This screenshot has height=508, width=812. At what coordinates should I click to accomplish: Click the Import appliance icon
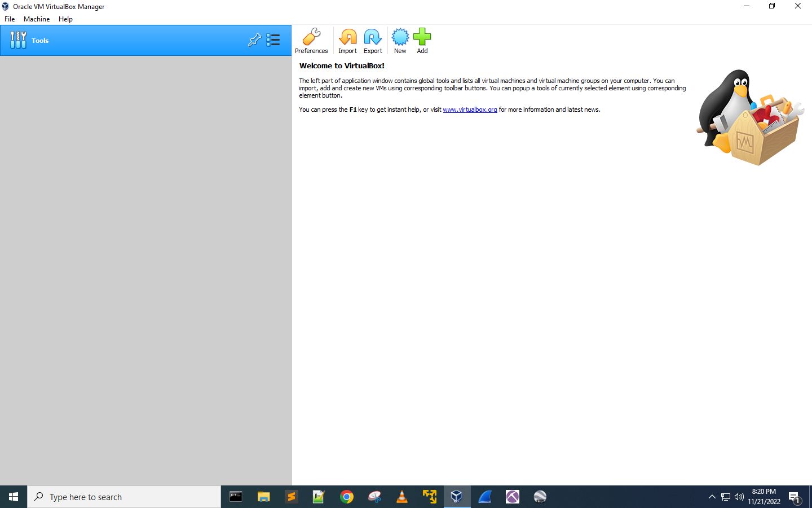347,41
